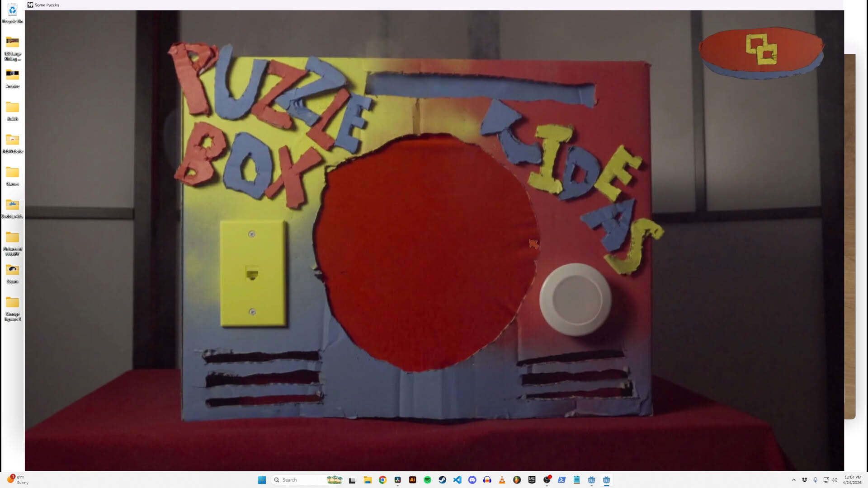This screenshot has width=868, height=488.
Task: Open FL Studio from the taskbar
Action: 517,480
